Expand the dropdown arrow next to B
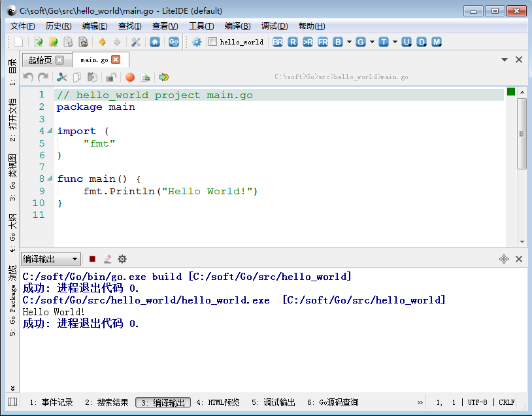This screenshot has height=416, width=532. point(349,42)
